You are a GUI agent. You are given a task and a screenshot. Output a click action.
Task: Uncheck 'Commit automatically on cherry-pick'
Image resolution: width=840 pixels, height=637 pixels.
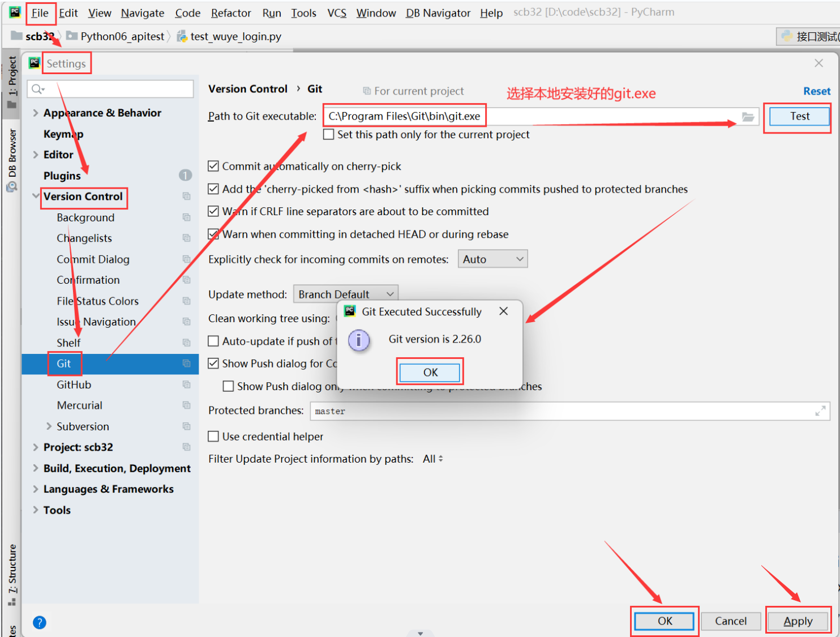(213, 166)
